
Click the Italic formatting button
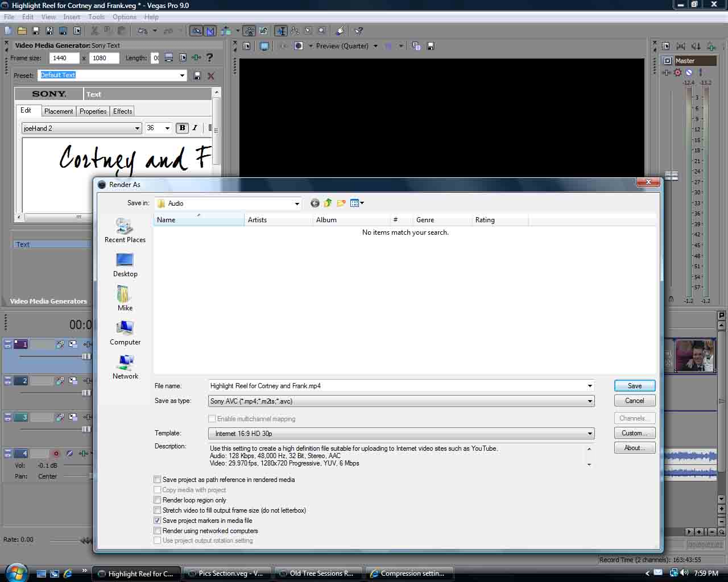click(x=195, y=128)
